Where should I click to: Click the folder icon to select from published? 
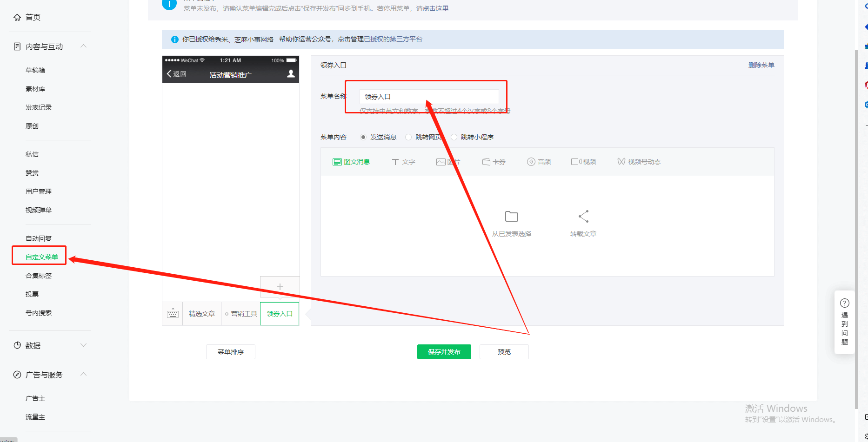pos(511,217)
